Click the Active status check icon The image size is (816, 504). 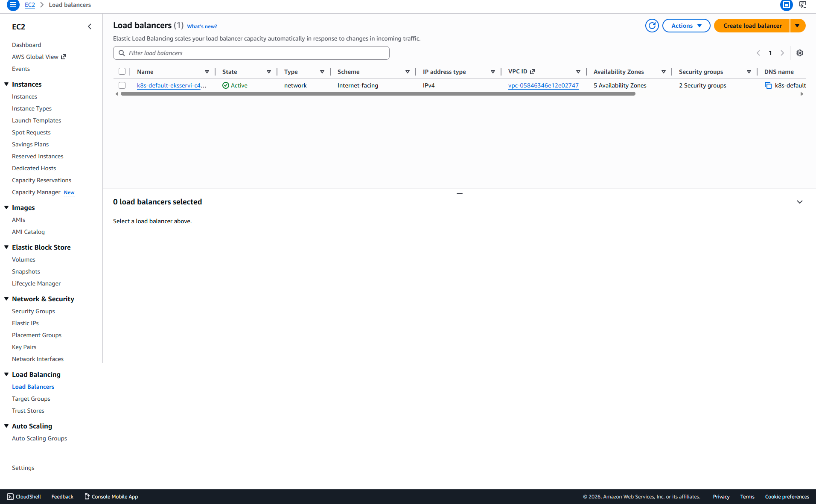pyautogui.click(x=226, y=85)
